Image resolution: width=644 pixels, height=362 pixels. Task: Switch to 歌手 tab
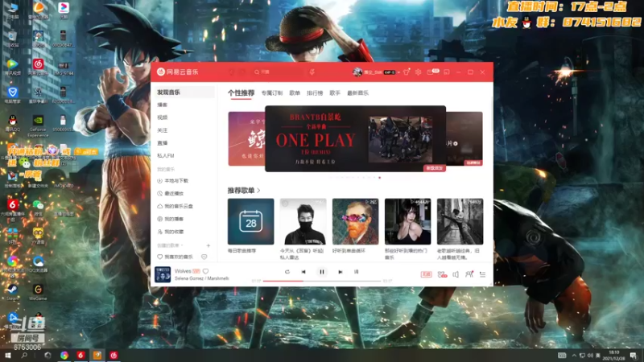[335, 93]
